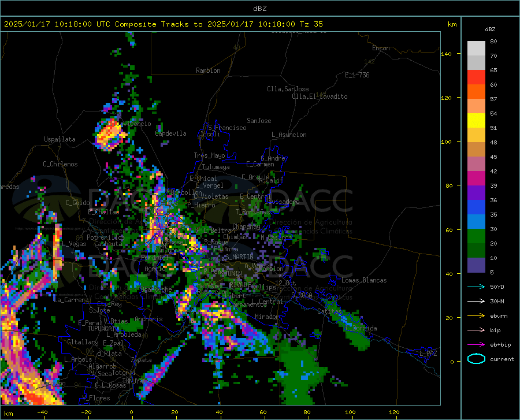Click the TUPUNGATO label
The image size is (520, 420).
103,329
